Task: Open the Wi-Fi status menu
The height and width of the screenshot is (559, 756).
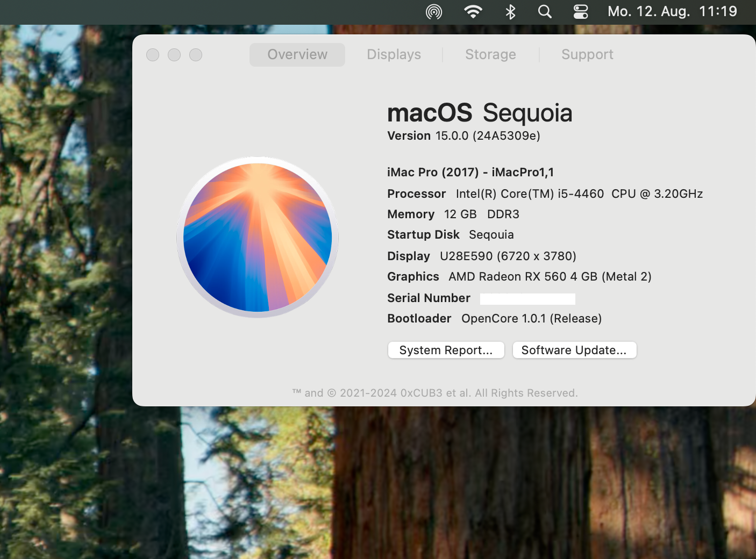Action: tap(473, 12)
